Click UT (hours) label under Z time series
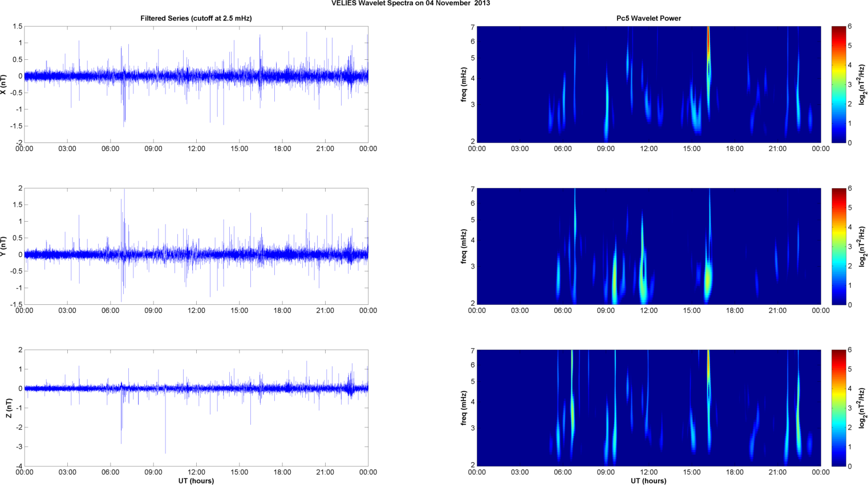 click(196, 481)
